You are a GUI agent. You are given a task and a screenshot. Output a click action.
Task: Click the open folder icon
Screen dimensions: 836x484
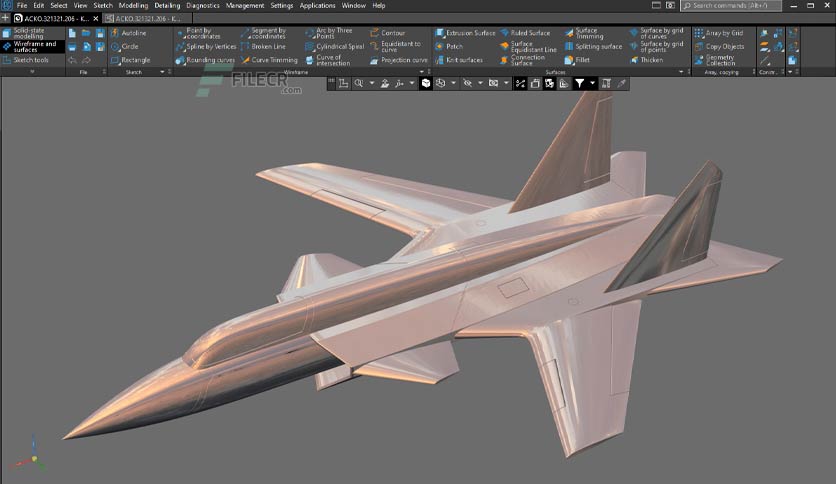tap(86, 33)
